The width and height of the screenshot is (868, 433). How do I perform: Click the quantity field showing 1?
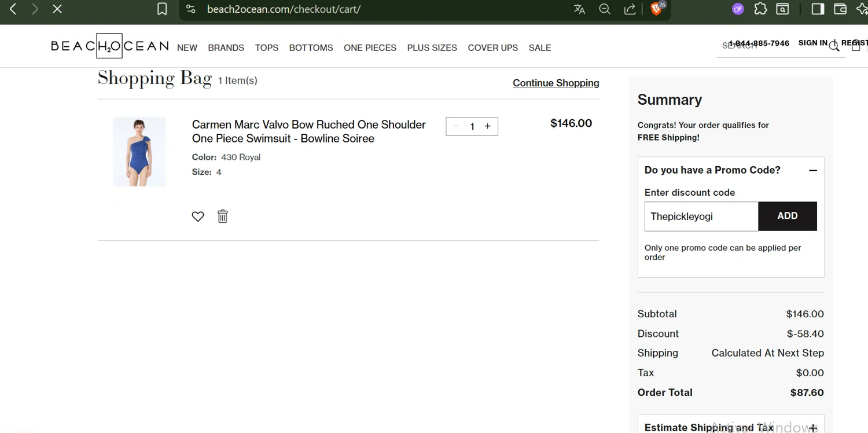pyautogui.click(x=472, y=127)
